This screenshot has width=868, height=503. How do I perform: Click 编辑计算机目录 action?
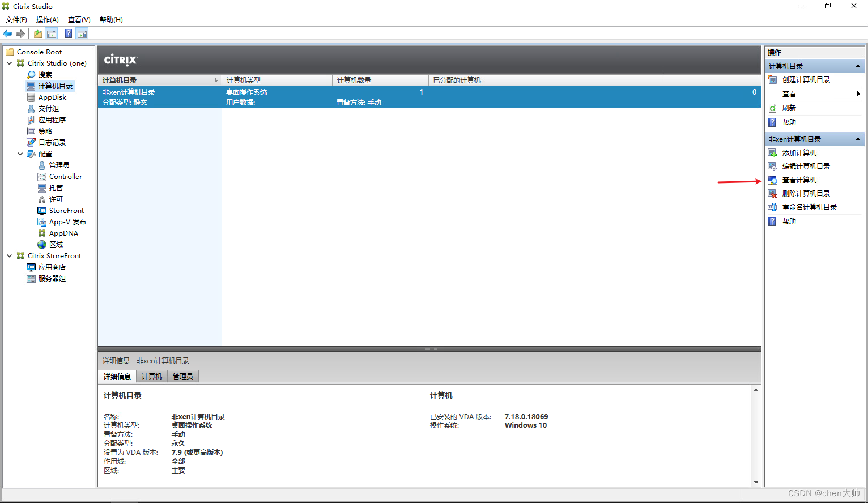pos(806,167)
